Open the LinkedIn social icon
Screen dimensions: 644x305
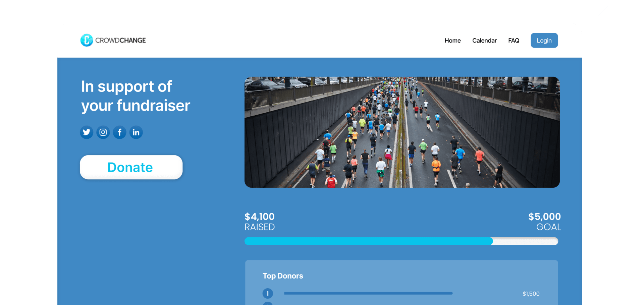(x=136, y=132)
